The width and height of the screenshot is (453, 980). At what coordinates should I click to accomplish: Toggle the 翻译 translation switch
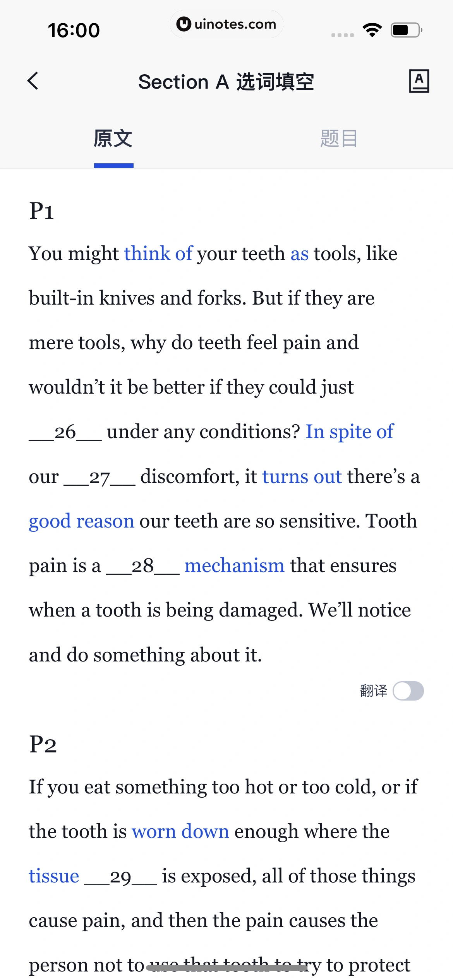(408, 691)
